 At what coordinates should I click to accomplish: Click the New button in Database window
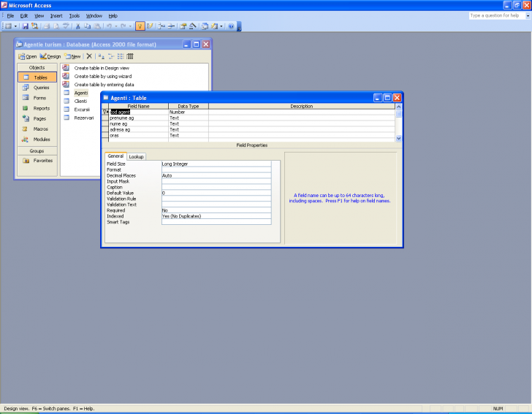tap(72, 56)
